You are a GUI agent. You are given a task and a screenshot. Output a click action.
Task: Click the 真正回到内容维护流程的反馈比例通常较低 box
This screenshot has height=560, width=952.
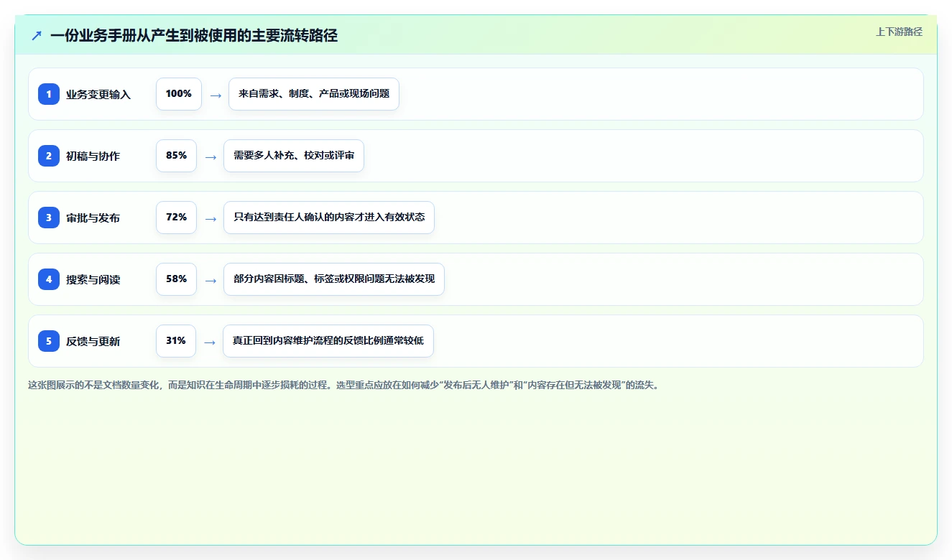328,341
